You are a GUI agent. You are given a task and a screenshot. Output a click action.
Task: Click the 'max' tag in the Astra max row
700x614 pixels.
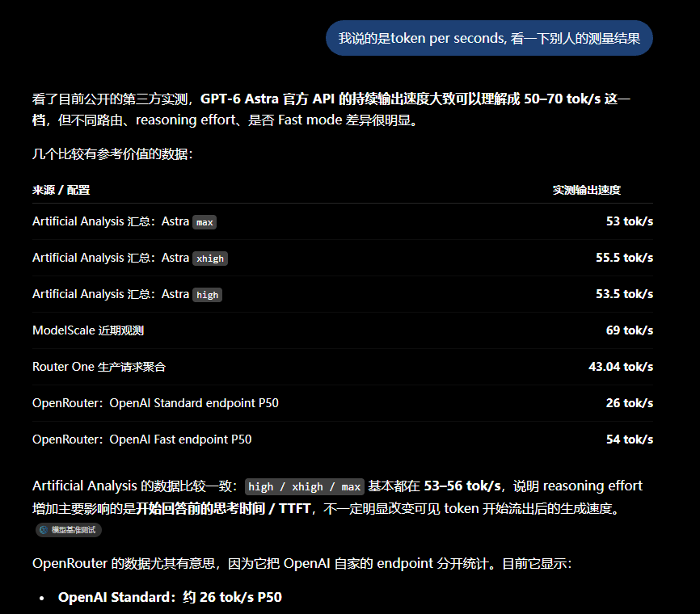coord(205,222)
